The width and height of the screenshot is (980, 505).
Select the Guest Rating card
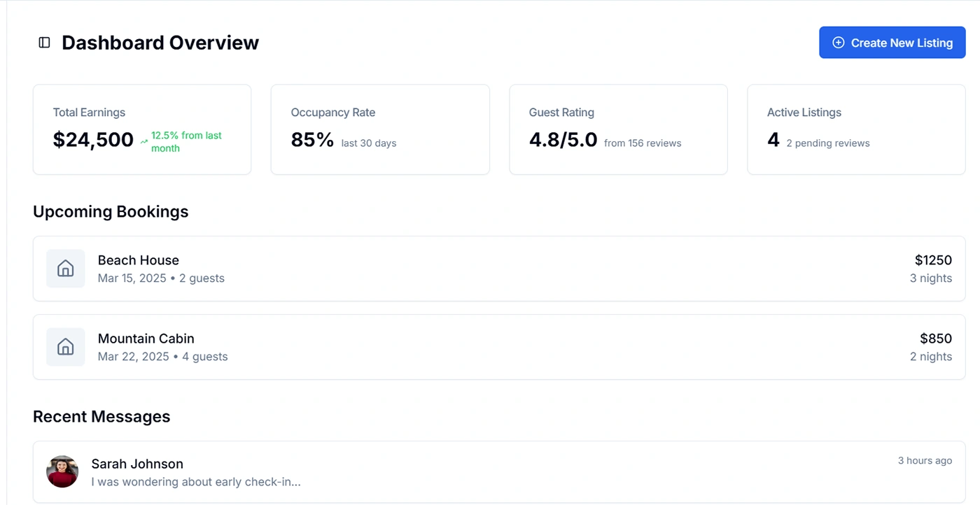click(x=618, y=129)
